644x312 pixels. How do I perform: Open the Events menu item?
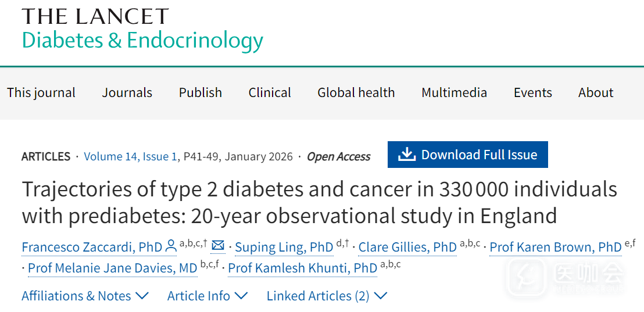point(533,92)
